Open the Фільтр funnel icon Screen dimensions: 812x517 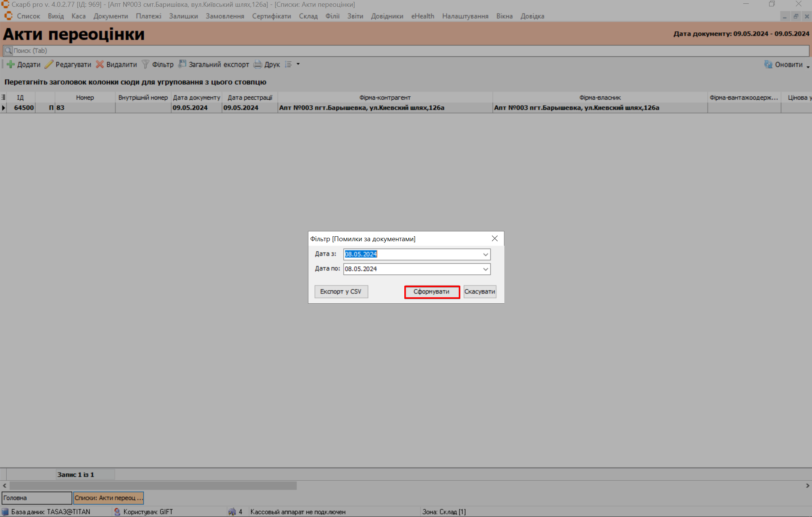pos(146,64)
